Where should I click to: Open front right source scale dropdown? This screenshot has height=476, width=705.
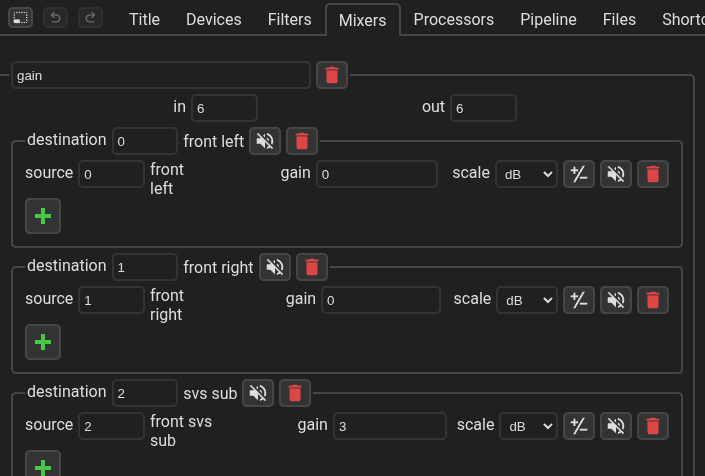coord(526,300)
